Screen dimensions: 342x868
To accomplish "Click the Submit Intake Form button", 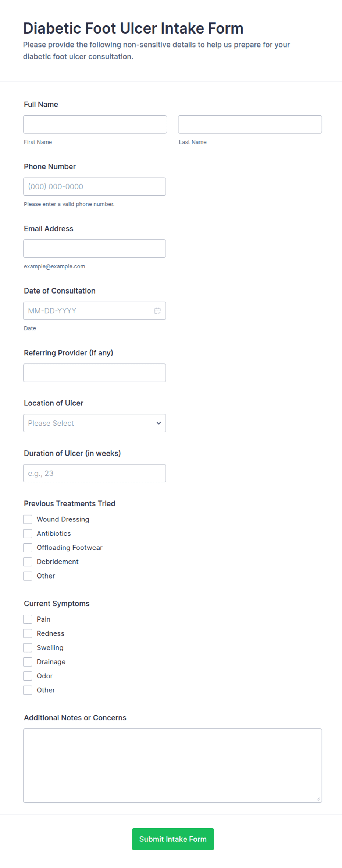I will 173,839.
